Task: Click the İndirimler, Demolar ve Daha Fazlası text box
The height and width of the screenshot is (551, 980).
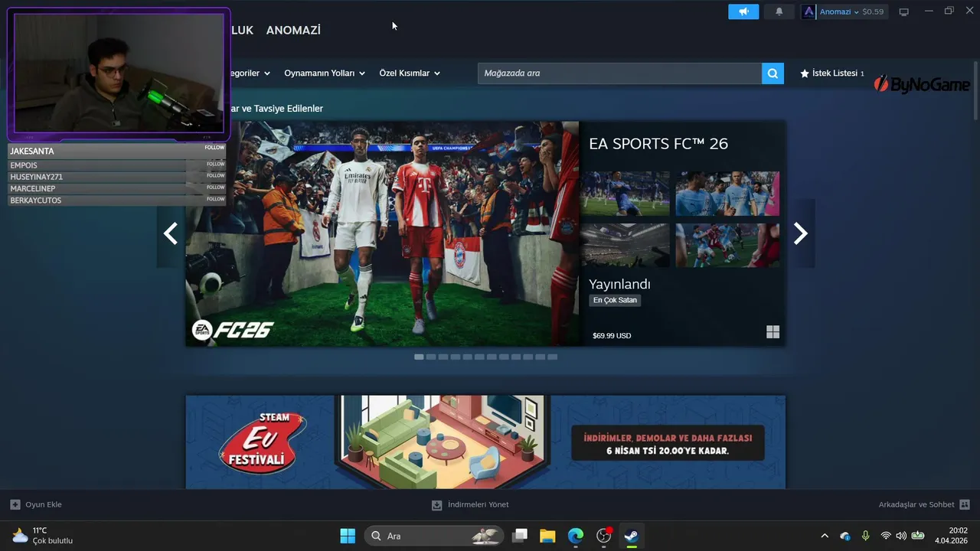Action: (x=668, y=442)
